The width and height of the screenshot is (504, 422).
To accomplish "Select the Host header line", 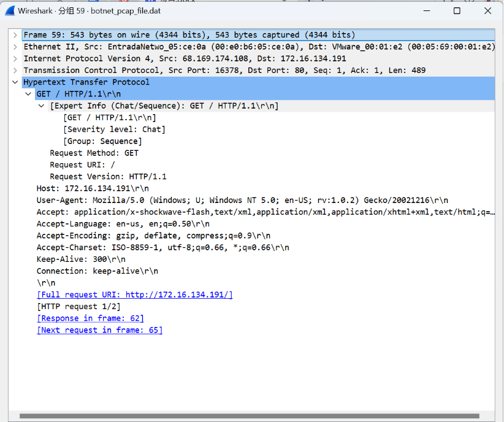I will coord(93,188).
